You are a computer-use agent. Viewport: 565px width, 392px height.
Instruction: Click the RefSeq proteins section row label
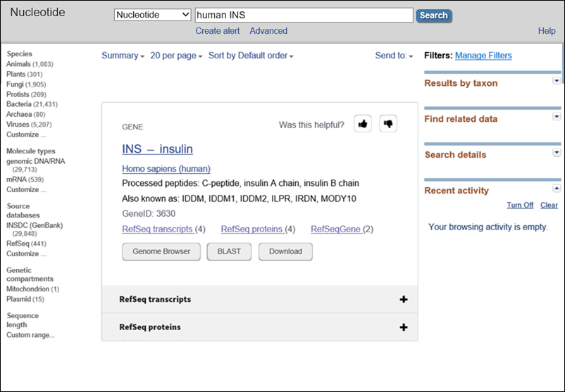[x=150, y=327]
